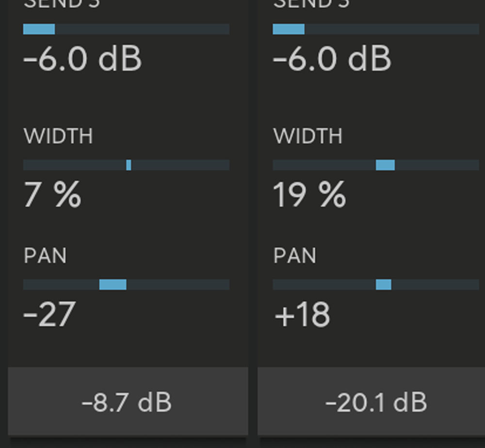Click the PAN label above +18
The width and height of the screenshot is (485, 448).
pyautogui.click(x=295, y=256)
